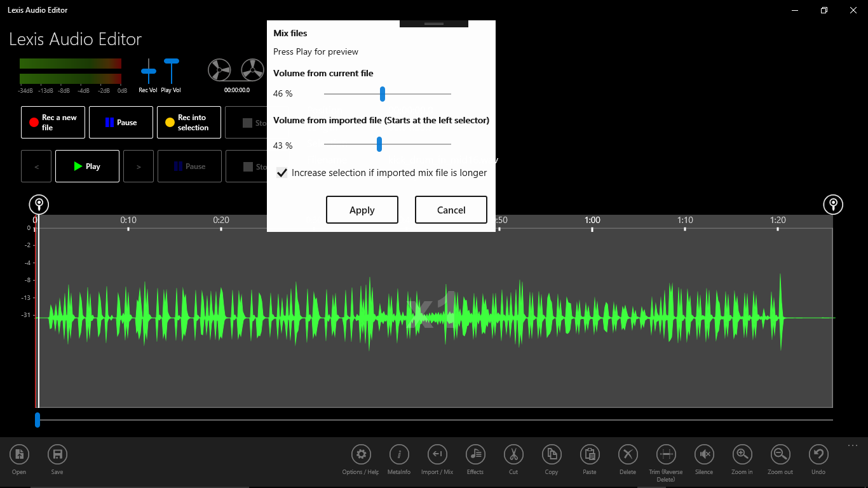Viewport: 868px width, 488px height.
Task: Pause the recording with blue Pause button
Action: 121,122
